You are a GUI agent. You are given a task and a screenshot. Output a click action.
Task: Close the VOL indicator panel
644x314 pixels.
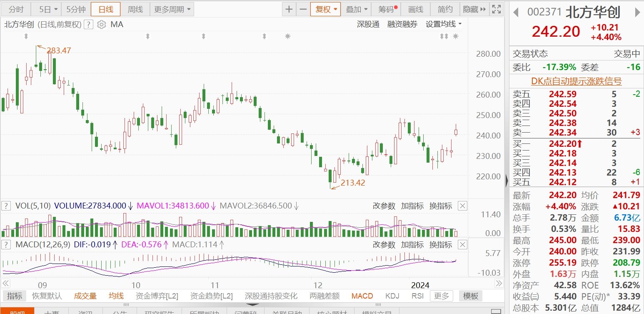click(462, 206)
